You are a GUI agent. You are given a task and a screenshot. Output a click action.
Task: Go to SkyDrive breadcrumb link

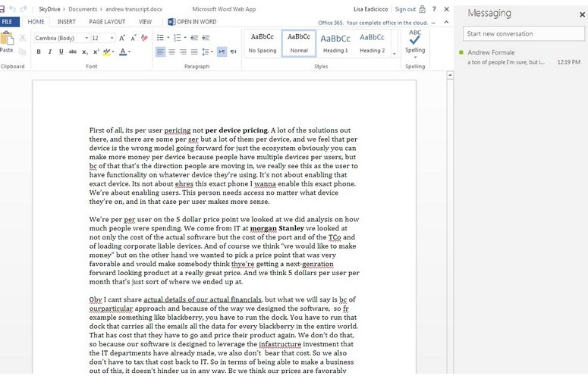tap(49, 9)
